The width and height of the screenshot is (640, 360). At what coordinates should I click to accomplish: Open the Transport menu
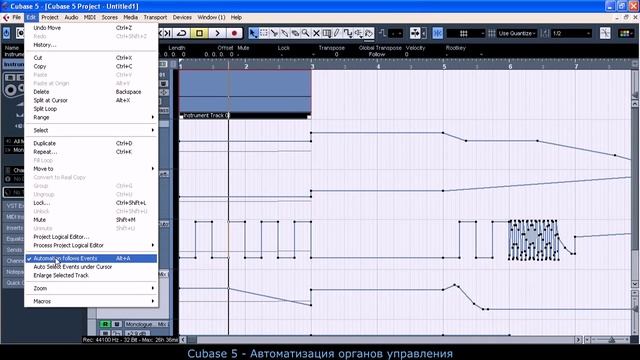tap(155, 18)
